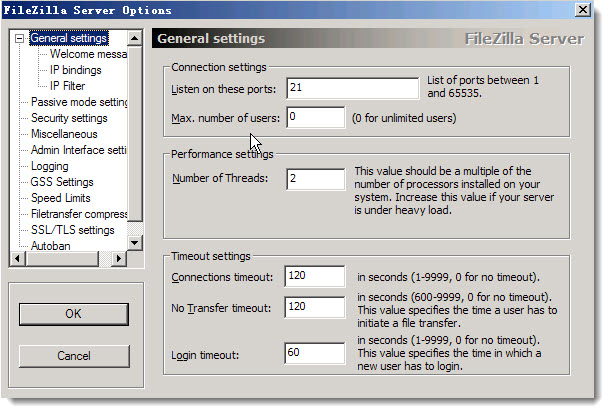Click the 'Listen on these ports:' label
Viewport: 609px width, 413px height.
click(223, 89)
